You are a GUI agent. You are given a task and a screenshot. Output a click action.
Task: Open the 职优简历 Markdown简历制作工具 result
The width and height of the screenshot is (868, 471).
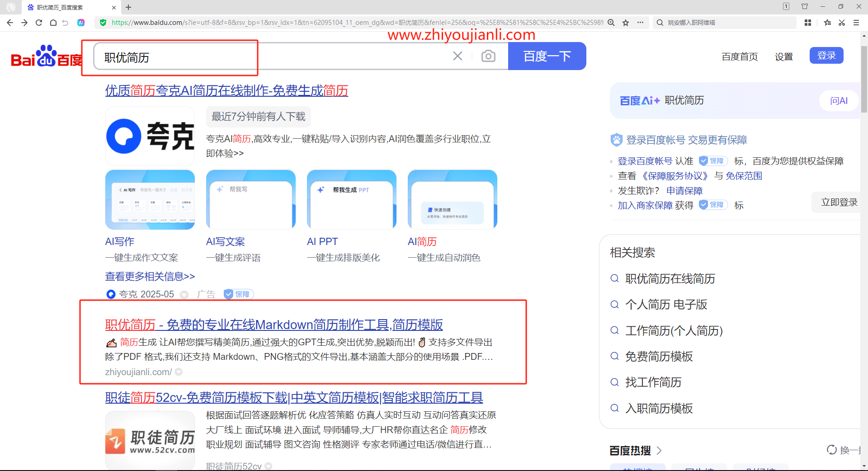tap(274, 325)
